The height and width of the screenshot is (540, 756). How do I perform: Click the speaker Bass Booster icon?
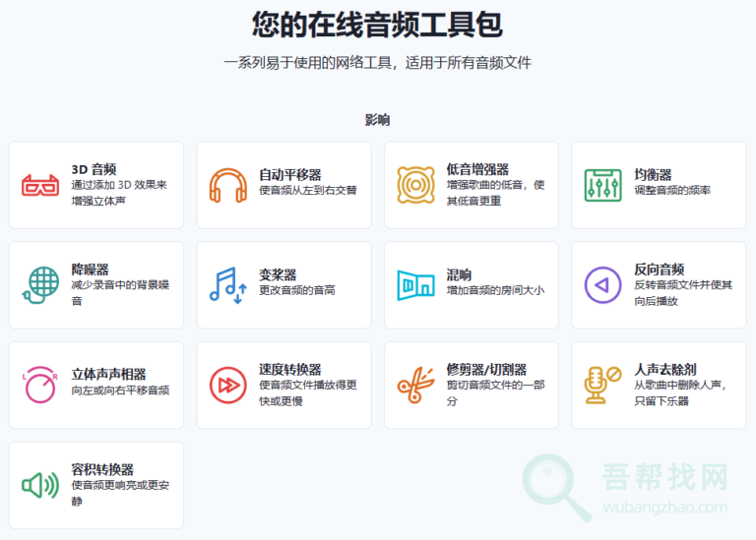coord(415,185)
